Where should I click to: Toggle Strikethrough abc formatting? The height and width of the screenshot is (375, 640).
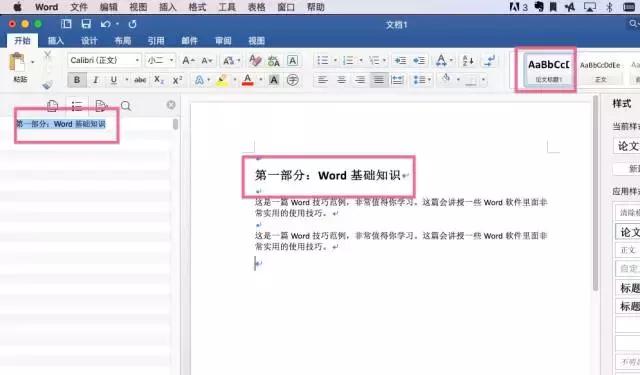pos(140,80)
